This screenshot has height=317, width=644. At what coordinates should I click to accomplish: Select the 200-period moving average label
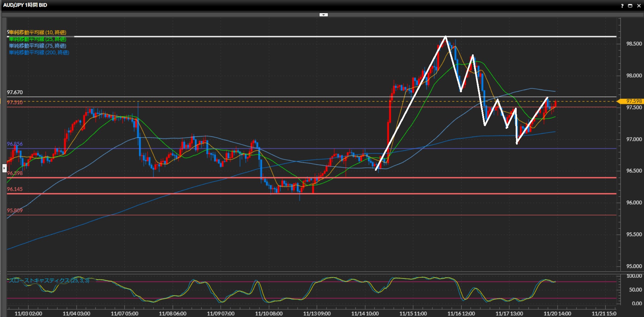tap(39, 52)
